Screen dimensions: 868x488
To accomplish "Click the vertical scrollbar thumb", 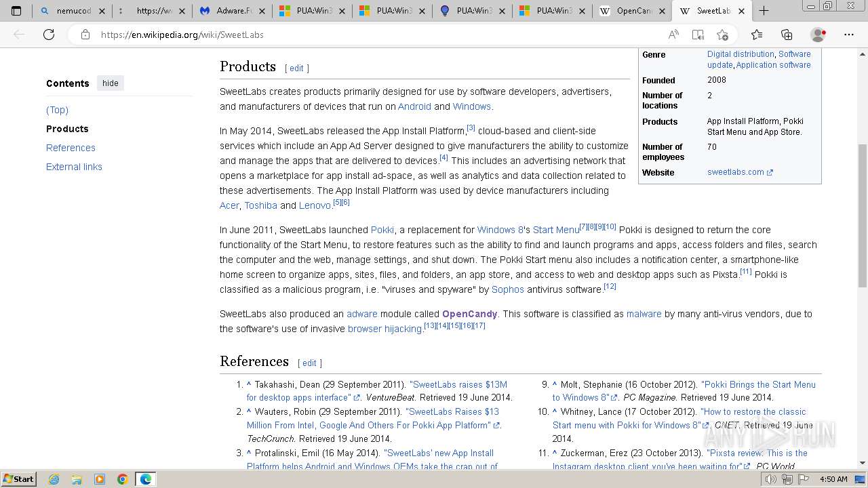I will tap(863, 216).
